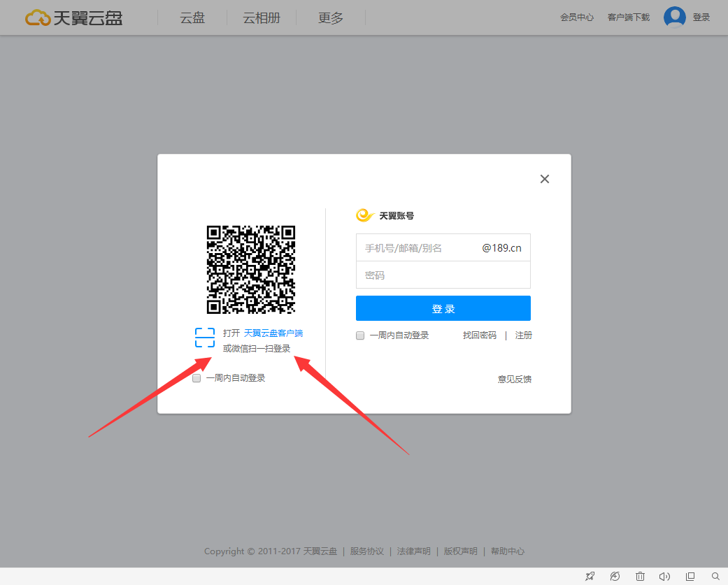
Task: Click the 天翼账号 heading text
Action: (x=397, y=216)
